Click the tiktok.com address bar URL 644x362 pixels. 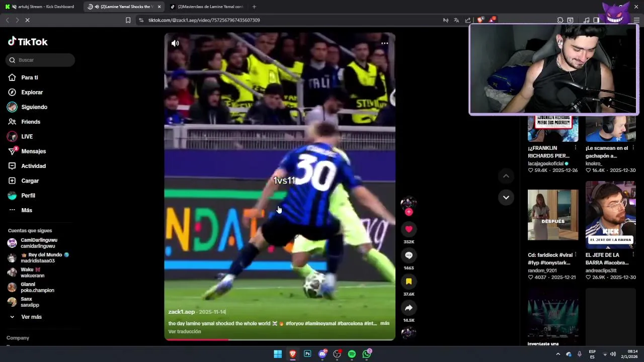click(x=204, y=20)
